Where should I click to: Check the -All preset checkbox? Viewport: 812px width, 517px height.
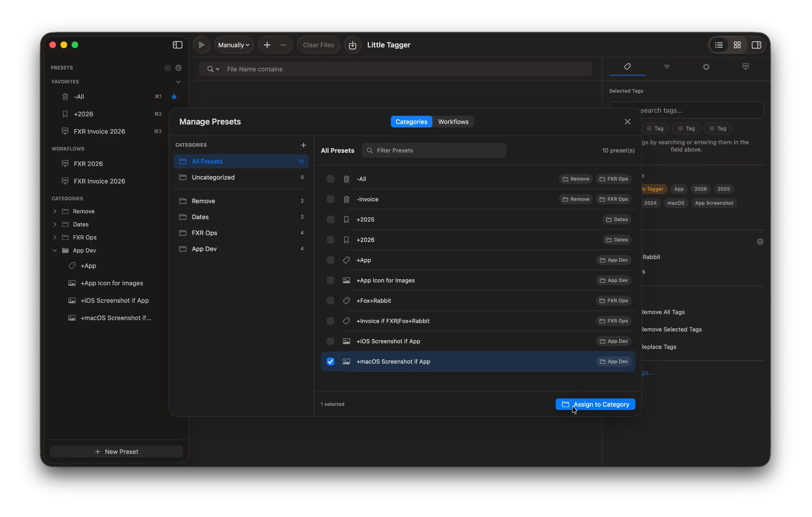[x=331, y=179]
